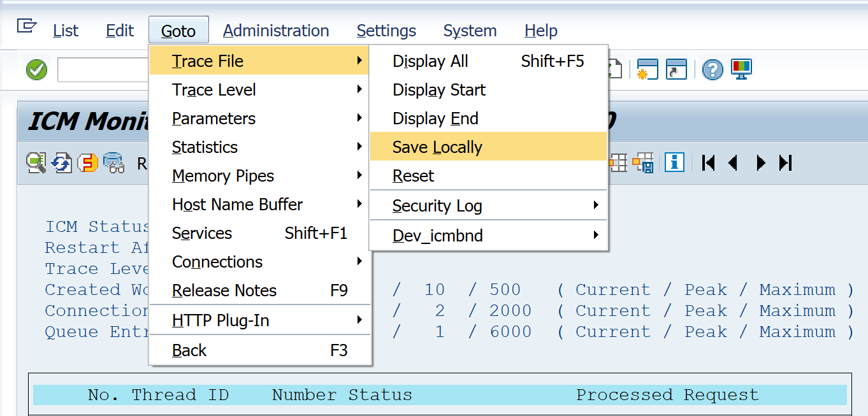Click the save layout grid icon
868x416 pixels.
(x=644, y=163)
